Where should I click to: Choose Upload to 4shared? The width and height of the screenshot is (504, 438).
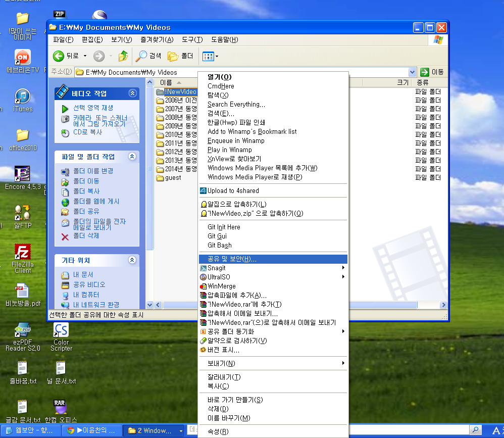(273, 190)
